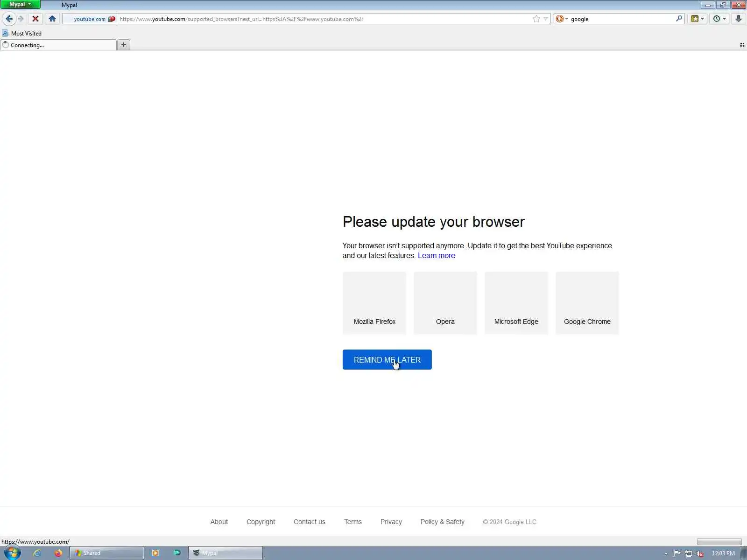Go forward using the forward arrow button

[21, 19]
